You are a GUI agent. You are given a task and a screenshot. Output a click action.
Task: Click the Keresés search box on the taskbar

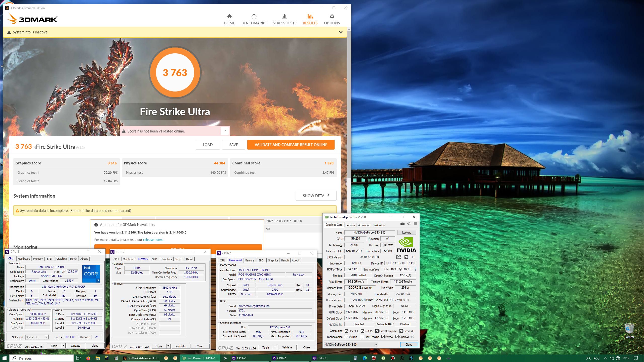(42, 358)
